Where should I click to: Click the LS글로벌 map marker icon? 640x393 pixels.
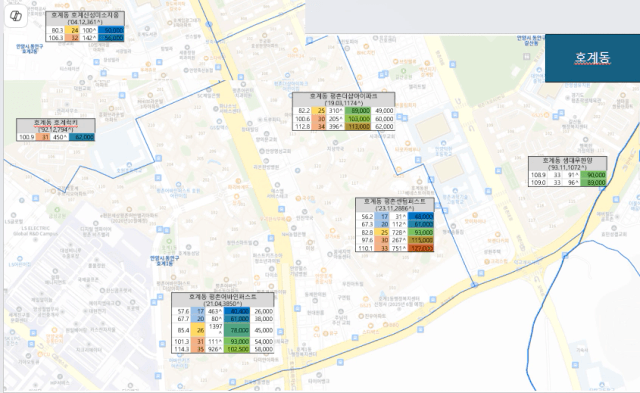point(13,215)
